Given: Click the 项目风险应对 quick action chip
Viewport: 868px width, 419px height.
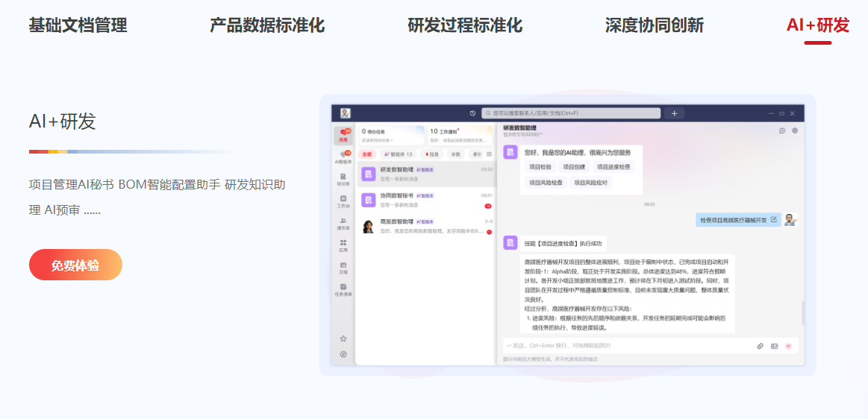Looking at the screenshot, I should pos(590,183).
